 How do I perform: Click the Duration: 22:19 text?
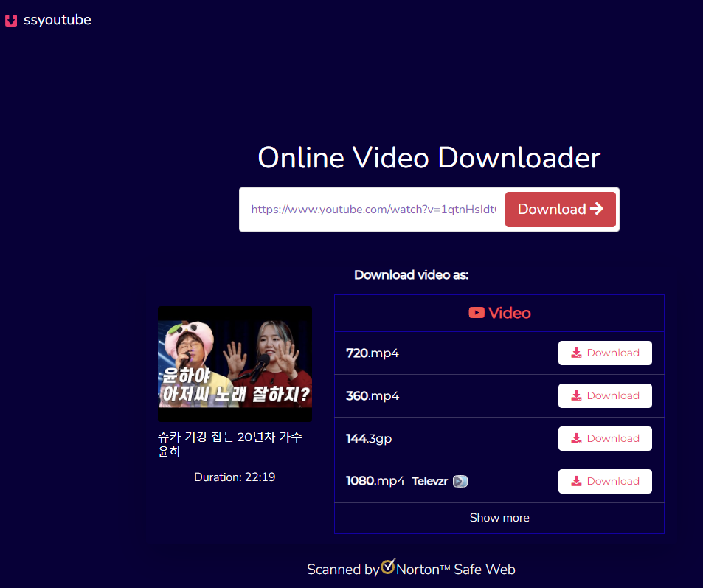[235, 477]
